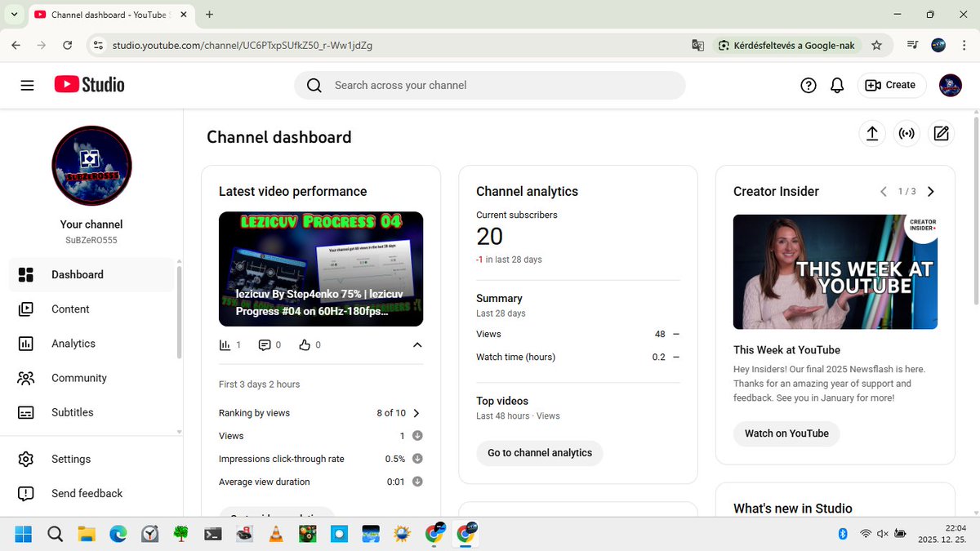
Task: Click Send feedback in the sidebar
Action: pos(91,493)
